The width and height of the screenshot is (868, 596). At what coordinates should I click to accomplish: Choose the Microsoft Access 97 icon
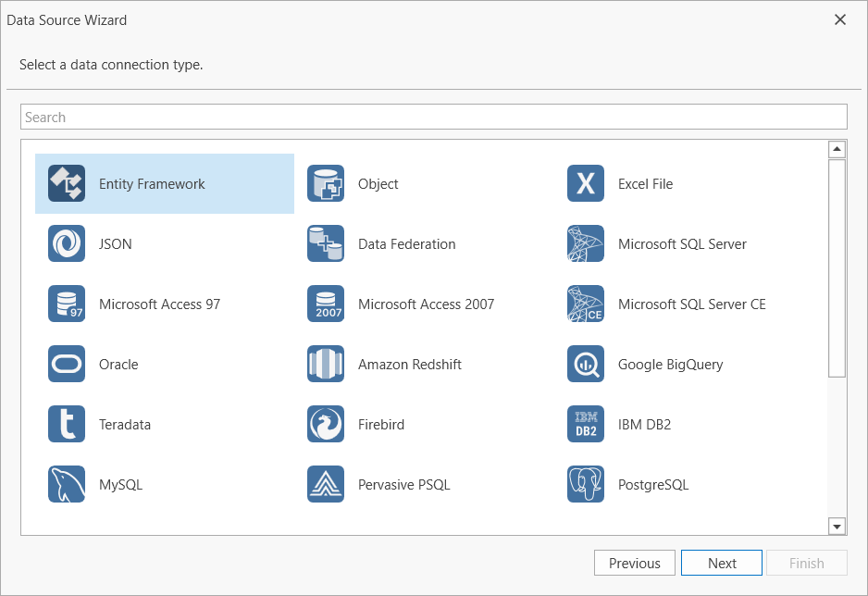65,304
